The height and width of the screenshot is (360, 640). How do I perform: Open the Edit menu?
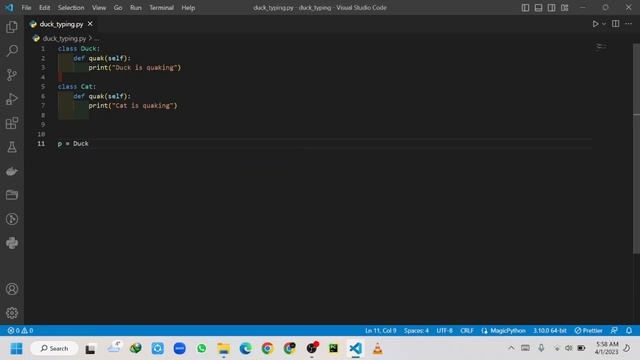click(x=44, y=8)
